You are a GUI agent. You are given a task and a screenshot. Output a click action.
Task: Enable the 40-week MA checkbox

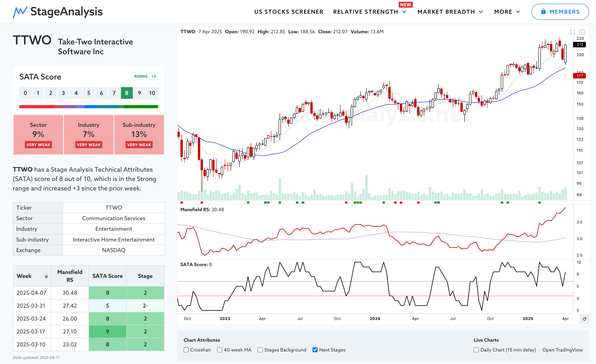(x=220, y=350)
